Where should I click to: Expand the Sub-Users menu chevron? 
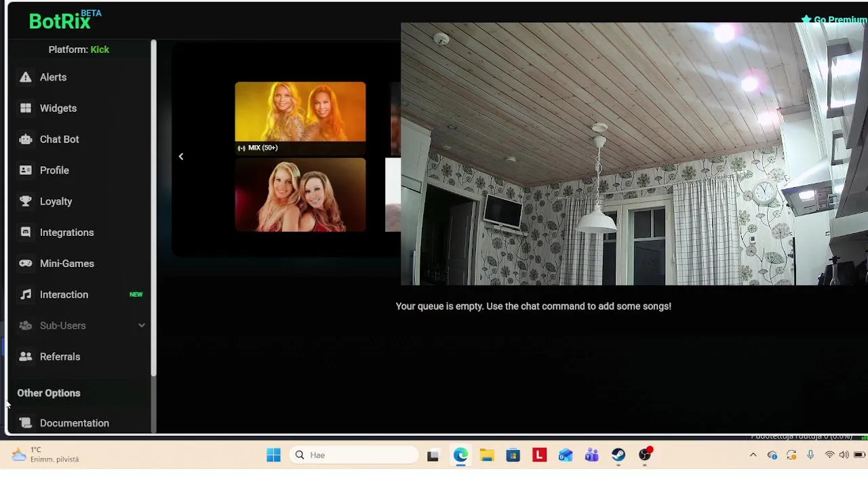142,326
